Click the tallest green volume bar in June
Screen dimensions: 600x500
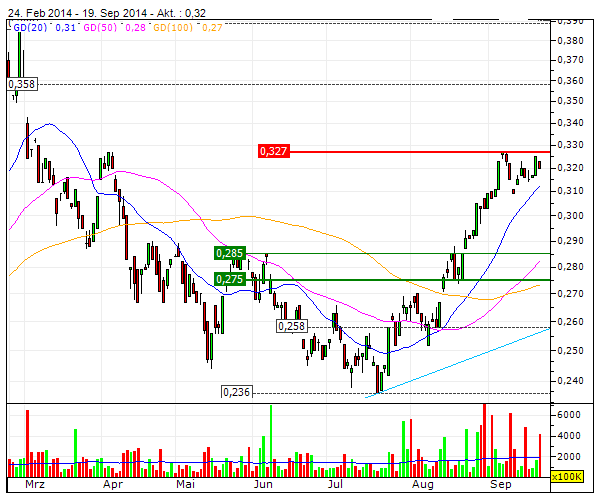[x=271, y=441]
